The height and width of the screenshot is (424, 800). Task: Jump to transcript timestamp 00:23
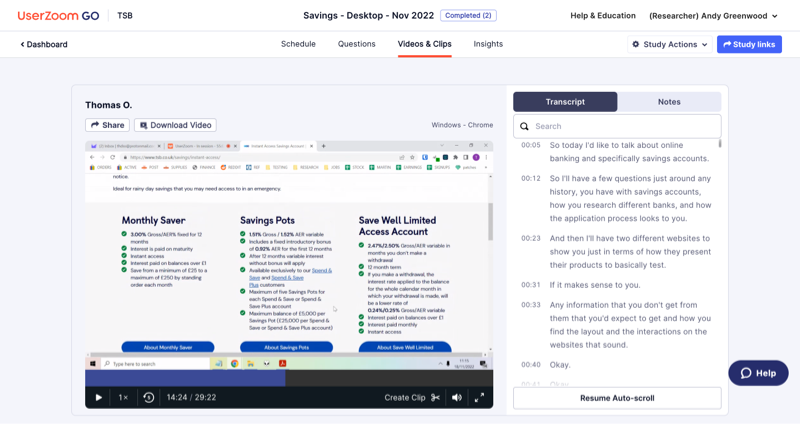pos(531,238)
